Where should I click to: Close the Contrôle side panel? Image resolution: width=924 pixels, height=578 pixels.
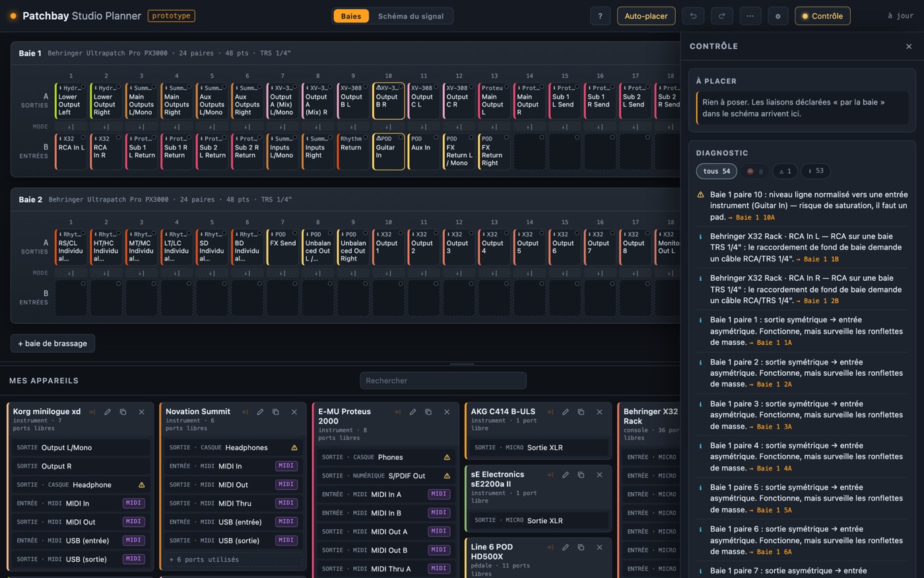tap(909, 46)
